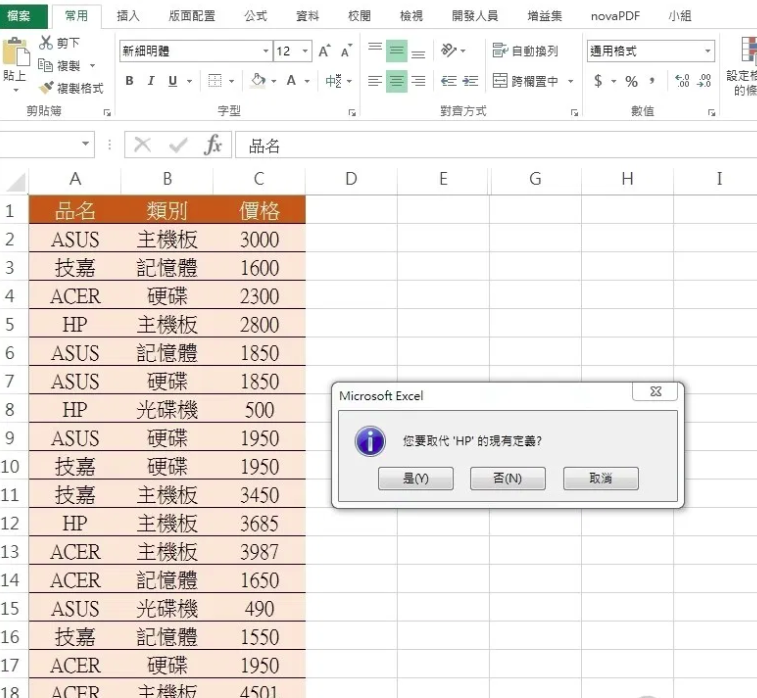Viewport: 757px width, 698px height.
Task: Cancel formula bar entry X icon
Action: 142,144
